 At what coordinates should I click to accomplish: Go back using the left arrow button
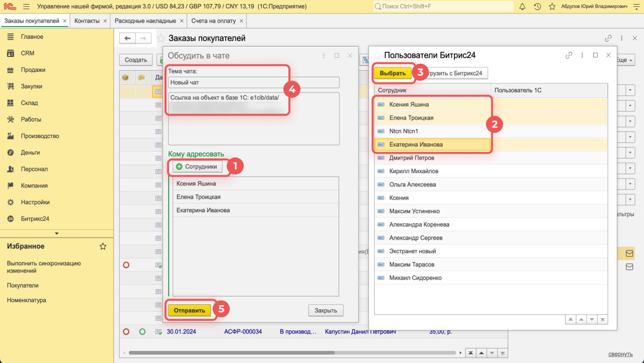tap(128, 38)
